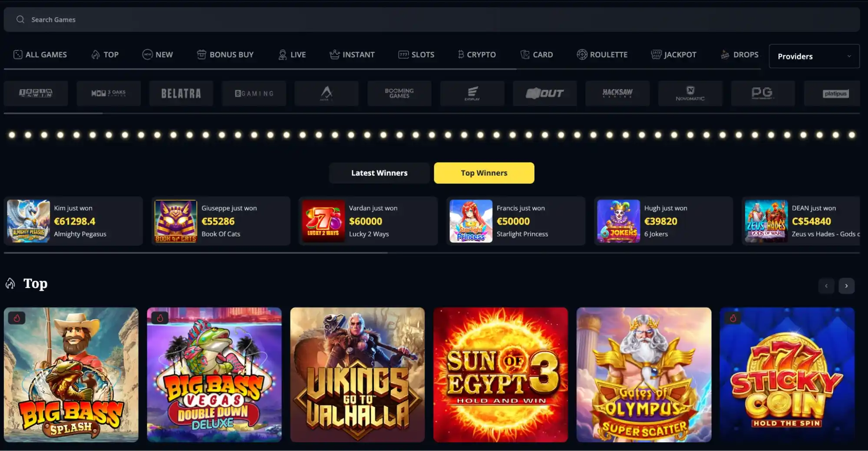
Task: Click the winners horizontal scrollbar
Action: coord(195,253)
